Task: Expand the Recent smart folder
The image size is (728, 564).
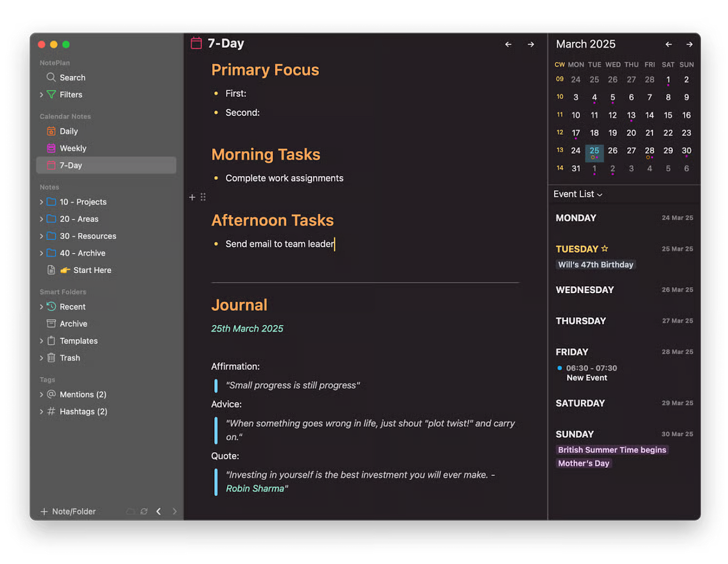Action: tap(42, 307)
